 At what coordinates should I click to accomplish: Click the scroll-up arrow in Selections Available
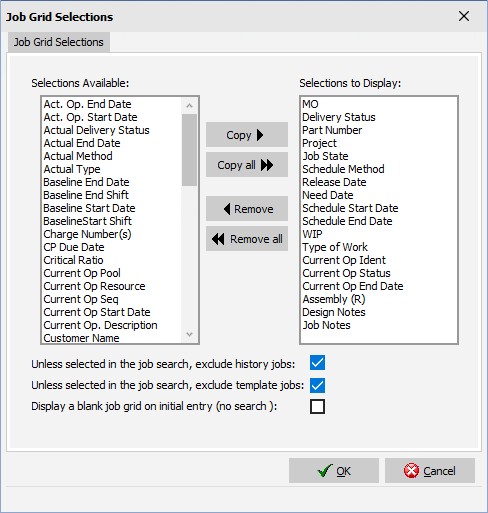[190, 106]
